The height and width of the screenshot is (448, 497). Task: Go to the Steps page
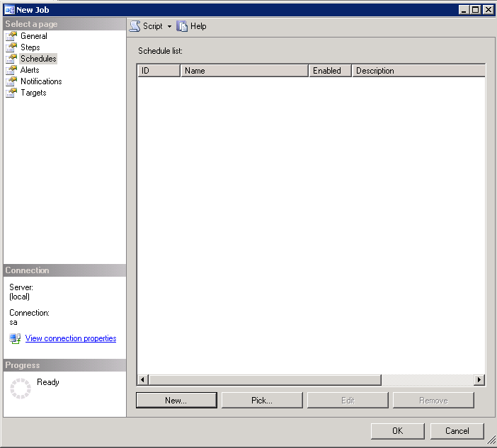[30, 47]
